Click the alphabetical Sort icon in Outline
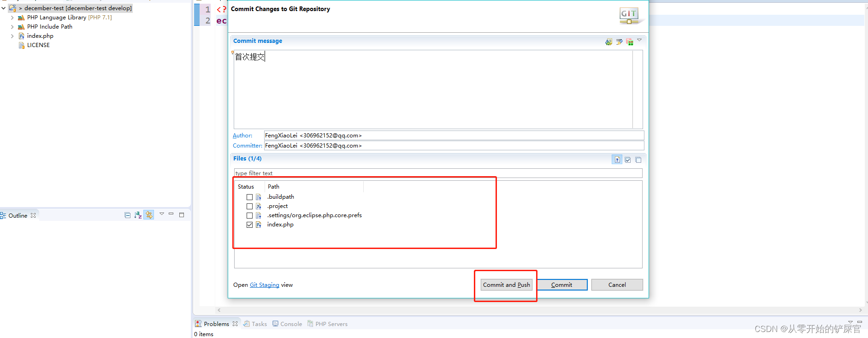Image resolution: width=868 pixels, height=338 pixels. (x=138, y=215)
